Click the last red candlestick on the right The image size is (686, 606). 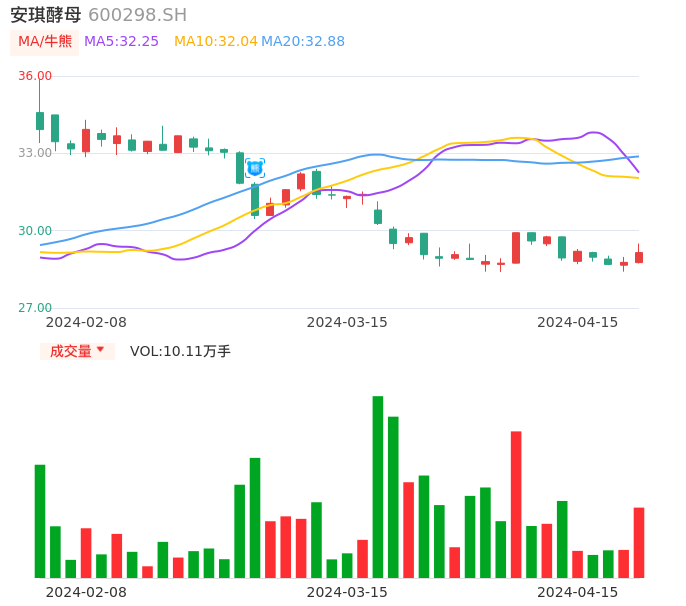coord(639,257)
